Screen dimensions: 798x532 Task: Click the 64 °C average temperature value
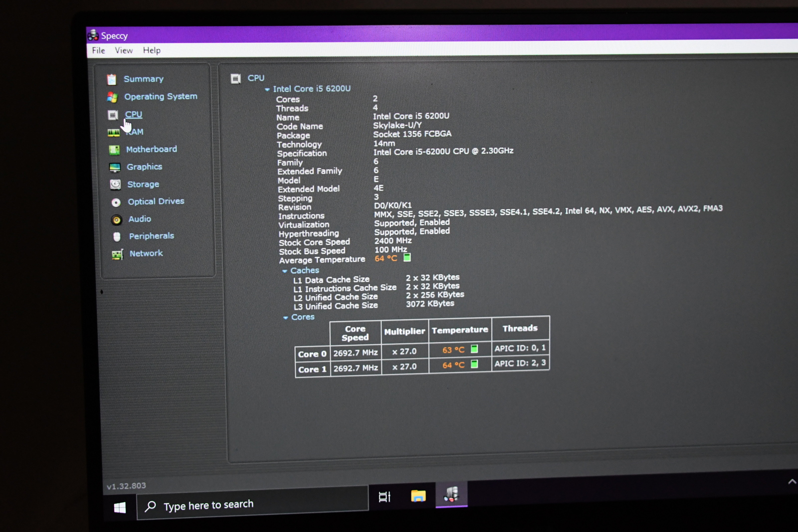[386, 258]
